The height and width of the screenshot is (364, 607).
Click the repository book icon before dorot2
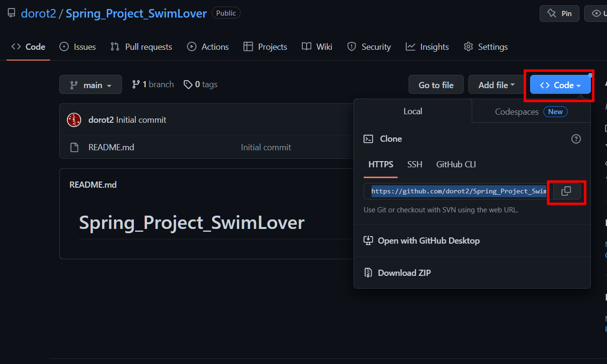[x=11, y=12]
